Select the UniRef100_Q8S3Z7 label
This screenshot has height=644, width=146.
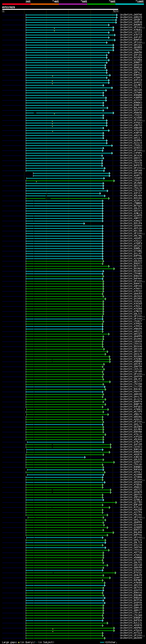[x=131, y=334]
